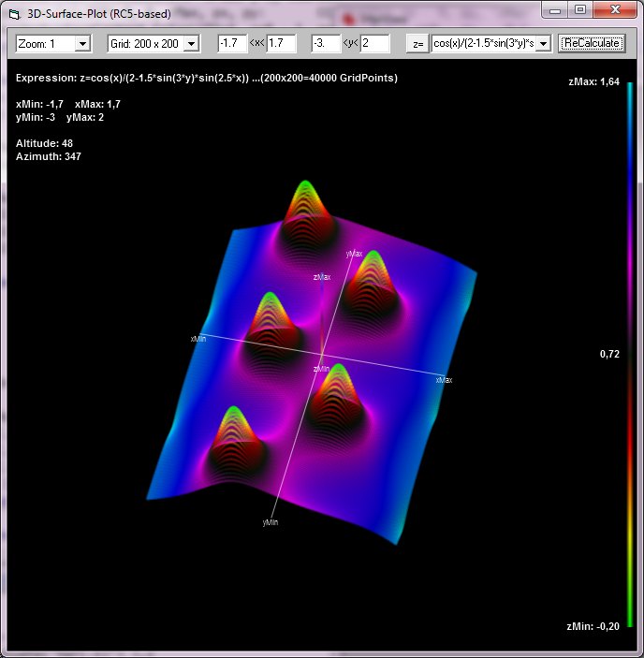Viewport: 644px width, 658px height.
Task: Click the yMin axis label on plot
Action: pyautogui.click(x=271, y=522)
